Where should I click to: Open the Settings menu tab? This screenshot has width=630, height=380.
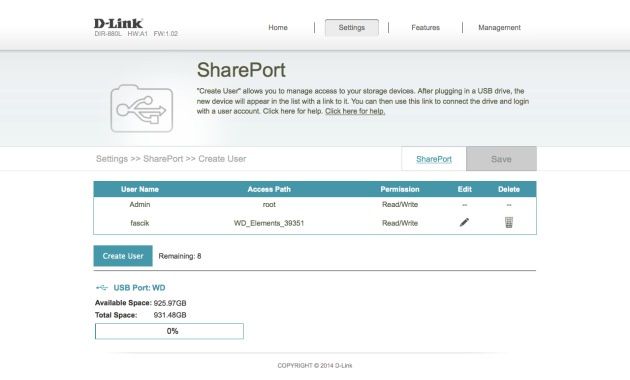point(352,28)
